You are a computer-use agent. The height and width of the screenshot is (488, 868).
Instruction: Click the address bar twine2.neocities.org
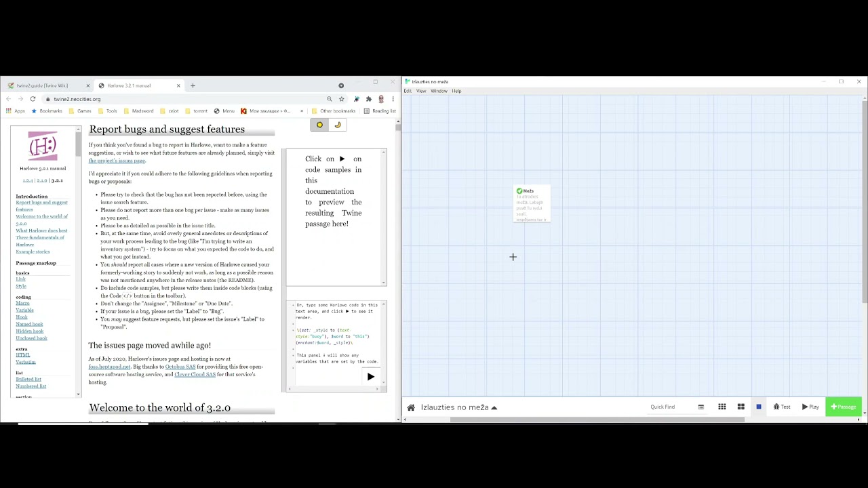pyautogui.click(x=183, y=99)
